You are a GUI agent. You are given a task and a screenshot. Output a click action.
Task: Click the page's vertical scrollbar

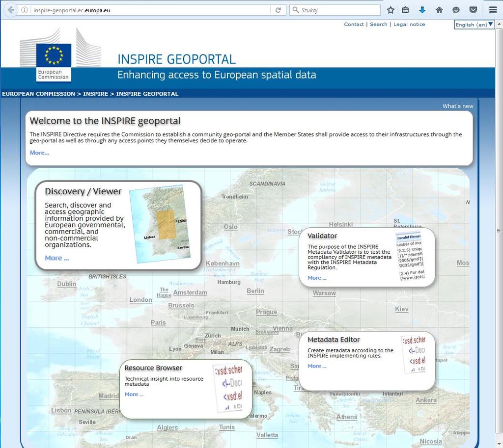(x=499, y=230)
